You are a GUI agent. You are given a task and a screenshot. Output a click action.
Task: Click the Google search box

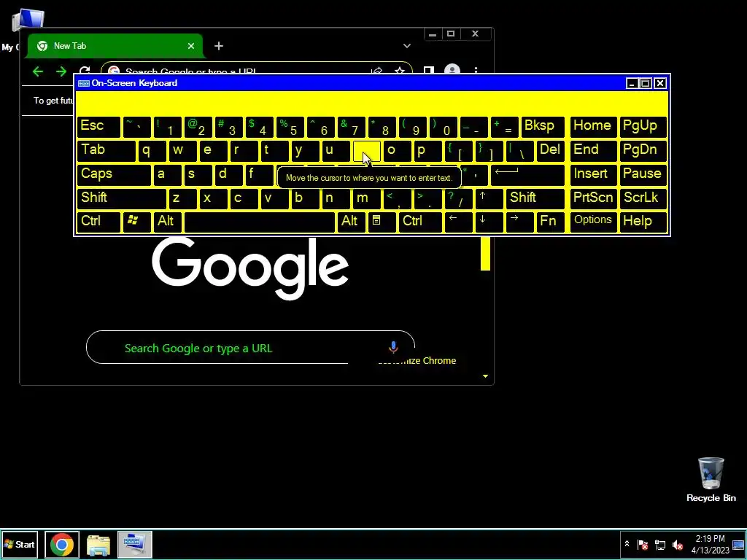251,348
